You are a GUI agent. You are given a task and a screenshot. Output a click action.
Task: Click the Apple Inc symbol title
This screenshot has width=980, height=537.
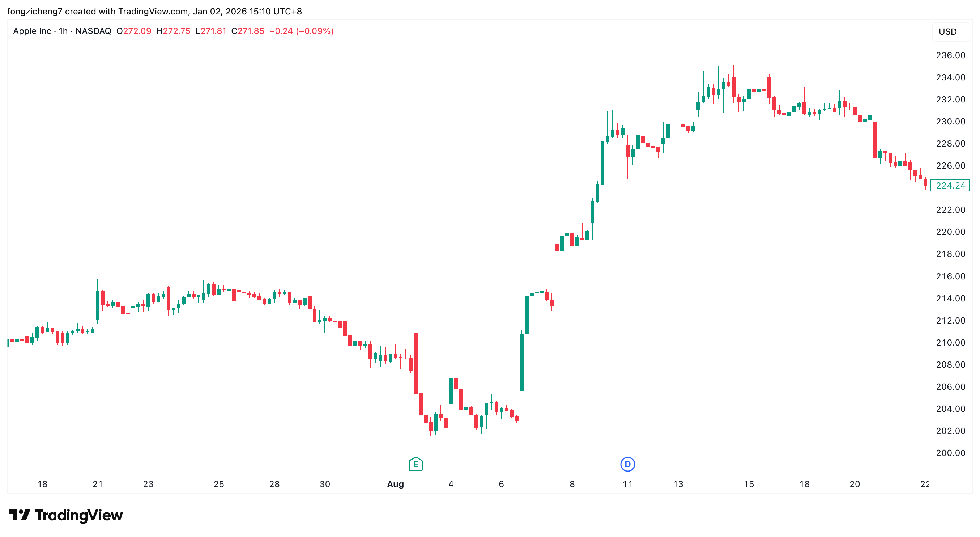[32, 31]
